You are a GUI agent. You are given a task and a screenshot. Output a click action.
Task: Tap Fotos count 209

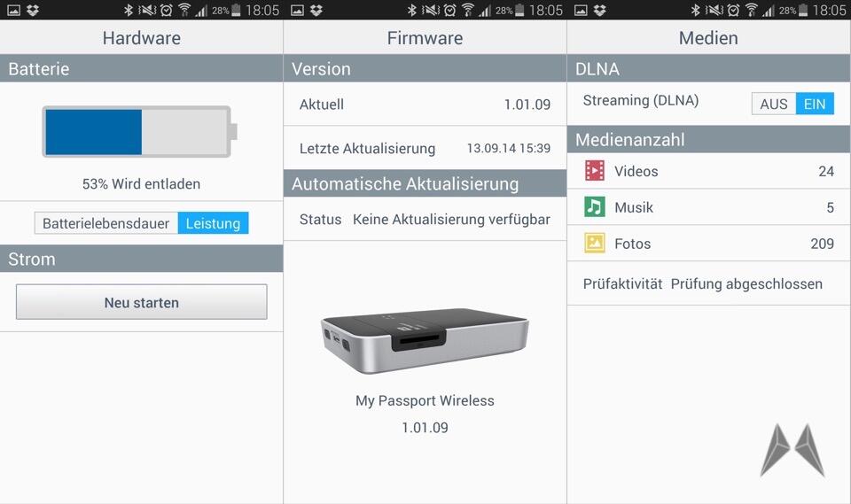pos(823,244)
